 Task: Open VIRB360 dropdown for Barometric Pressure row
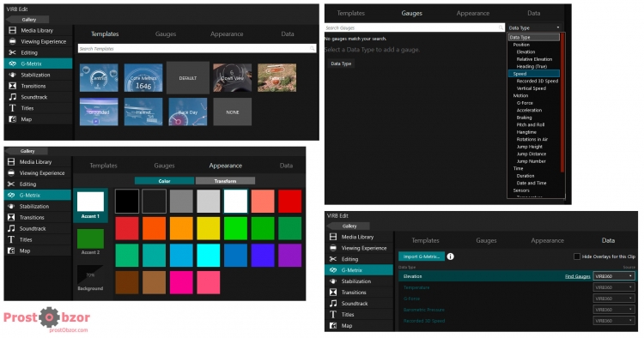coord(614,310)
